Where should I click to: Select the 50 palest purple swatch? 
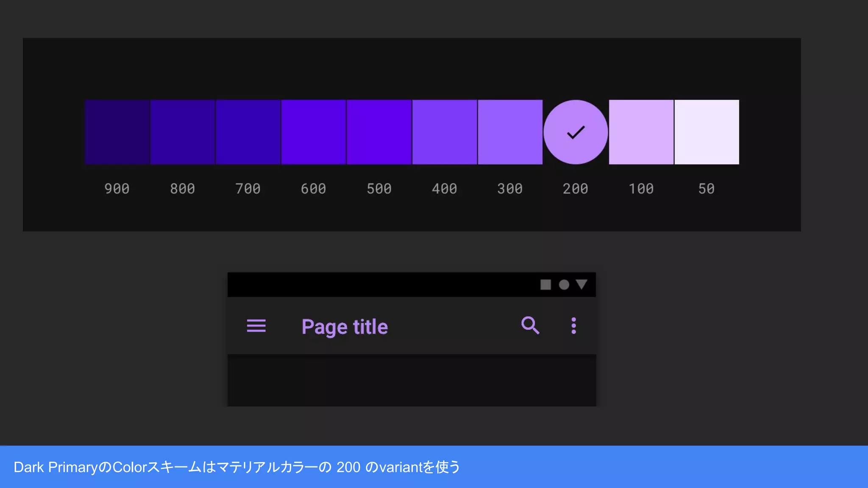pyautogui.click(x=707, y=132)
